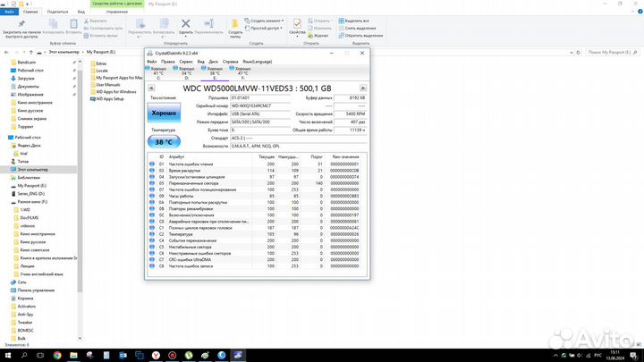Screen dimensions: 644x362
Task: Open the address bar history dropdown
Action: click(572, 53)
